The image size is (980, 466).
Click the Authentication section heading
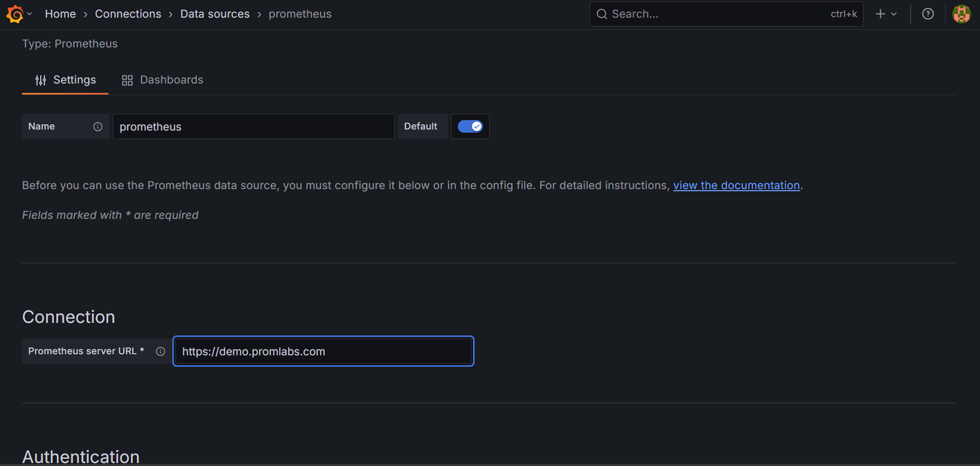(81, 457)
